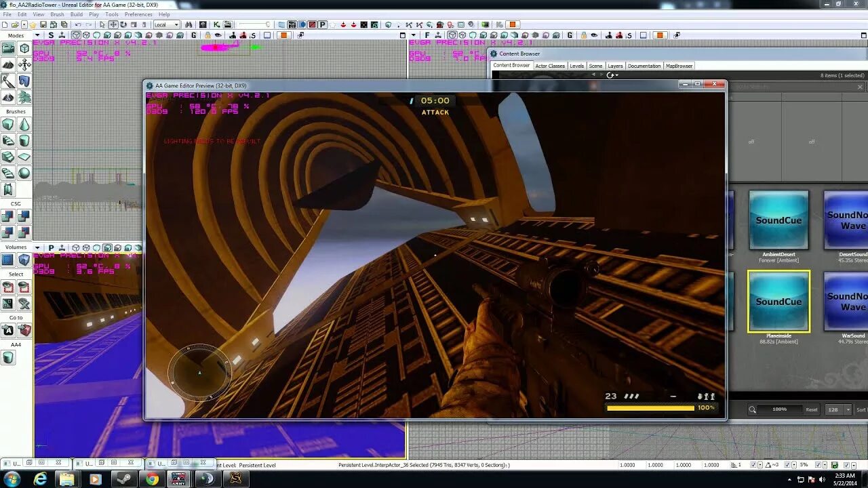Open top-left viewport options arrow beside Modes
Screen dimensions: 868x488
(x=38, y=35)
